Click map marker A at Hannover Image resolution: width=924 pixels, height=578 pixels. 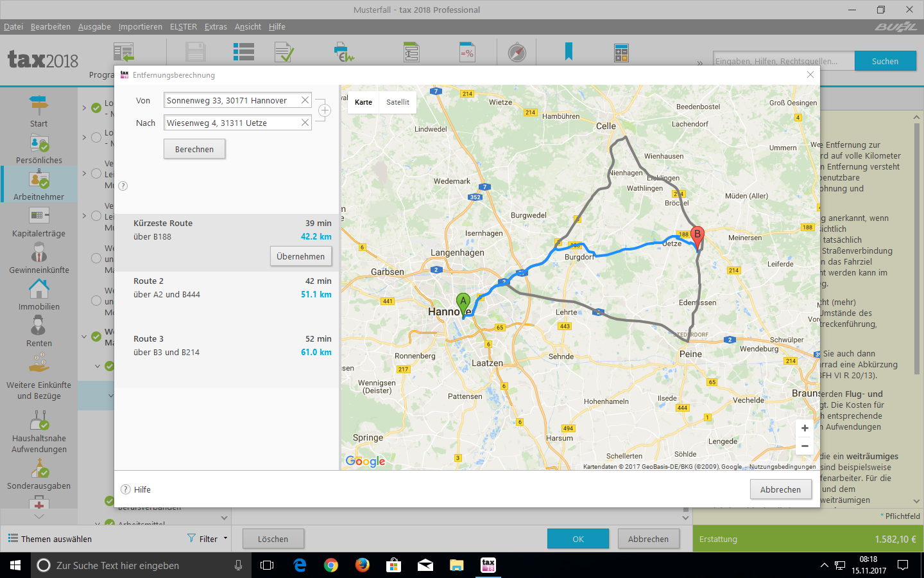(x=463, y=304)
